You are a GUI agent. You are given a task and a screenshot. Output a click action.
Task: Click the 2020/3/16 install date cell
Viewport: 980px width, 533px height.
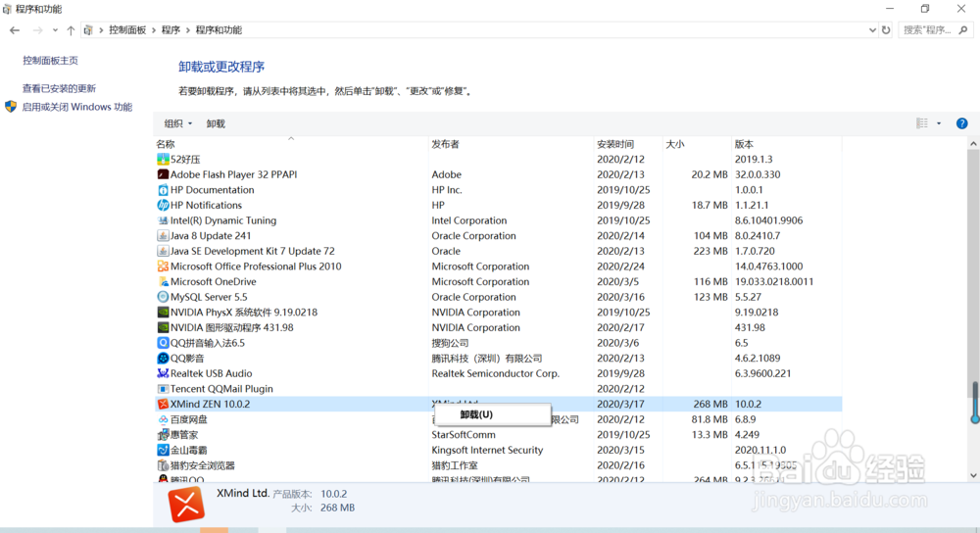pos(620,297)
